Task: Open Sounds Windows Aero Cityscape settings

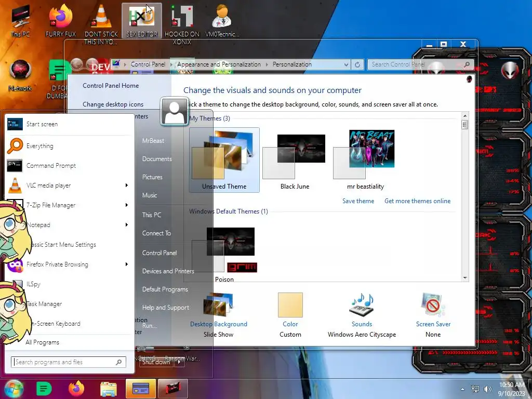Action: pos(362,315)
